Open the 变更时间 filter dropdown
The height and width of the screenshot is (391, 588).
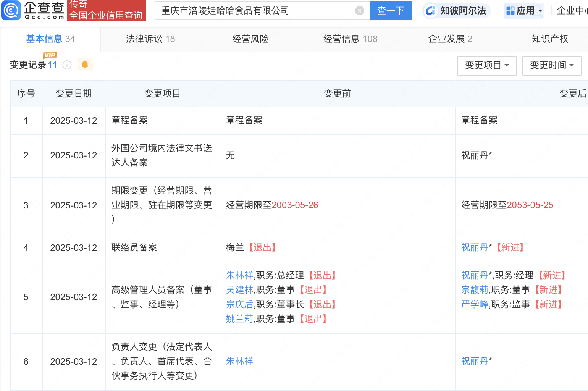click(x=551, y=66)
